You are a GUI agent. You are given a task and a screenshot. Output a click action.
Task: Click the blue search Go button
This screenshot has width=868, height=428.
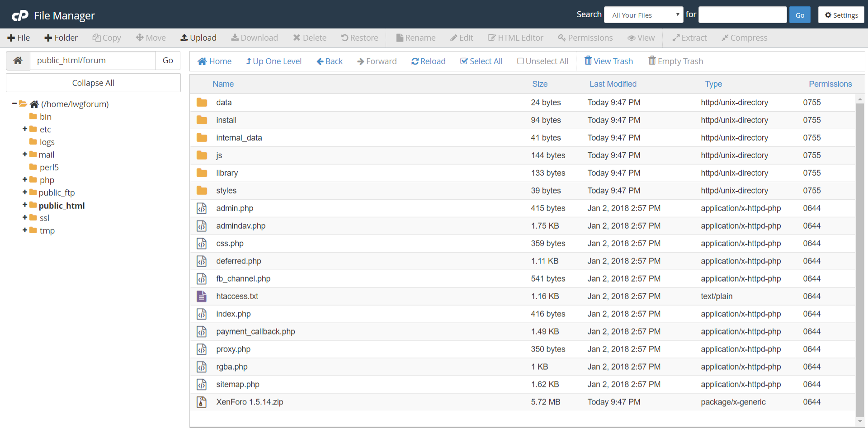point(800,15)
